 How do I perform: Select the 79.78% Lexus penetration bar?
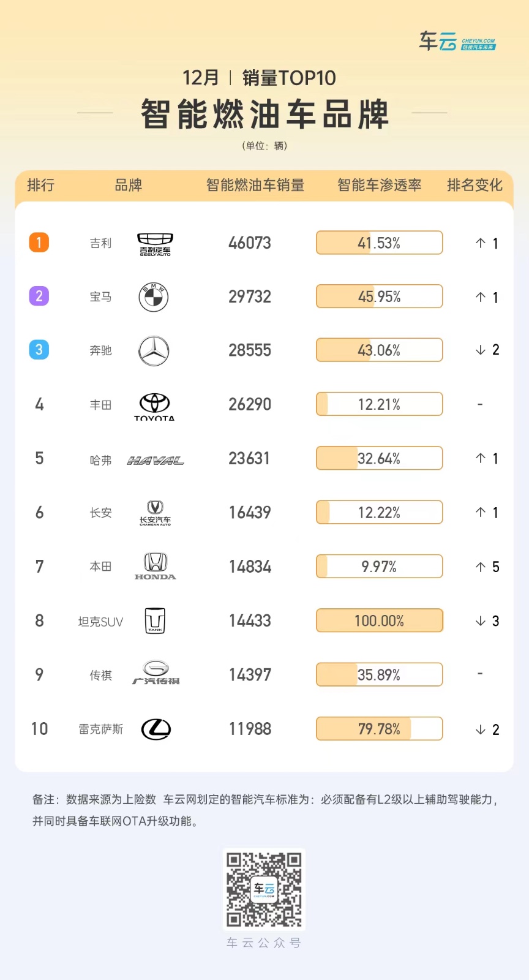pyautogui.click(x=379, y=729)
